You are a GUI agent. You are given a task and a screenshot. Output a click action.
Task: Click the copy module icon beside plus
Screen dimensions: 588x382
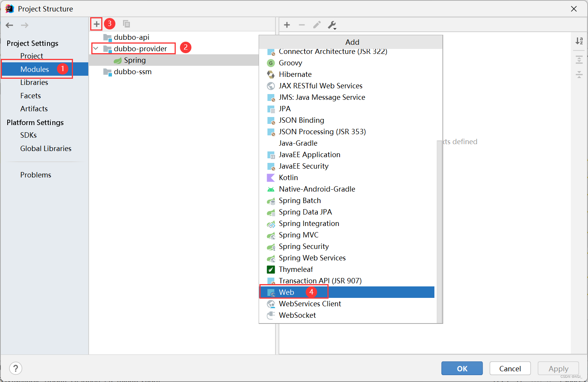[x=126, y=24]
